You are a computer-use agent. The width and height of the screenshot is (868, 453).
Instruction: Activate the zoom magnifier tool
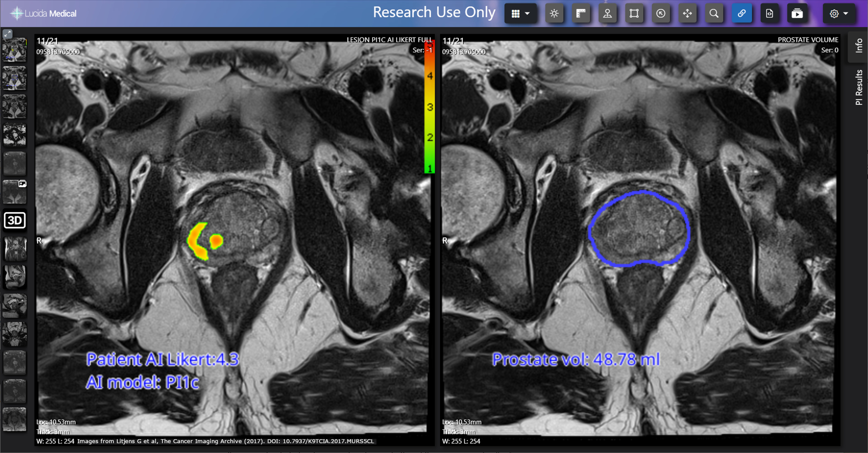coord(714,13)
